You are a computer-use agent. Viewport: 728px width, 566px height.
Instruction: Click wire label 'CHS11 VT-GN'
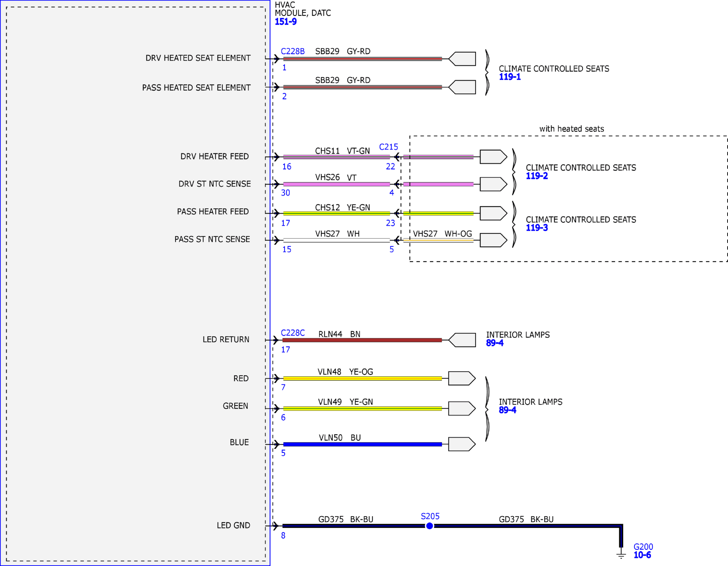click(x=342, y=151)
